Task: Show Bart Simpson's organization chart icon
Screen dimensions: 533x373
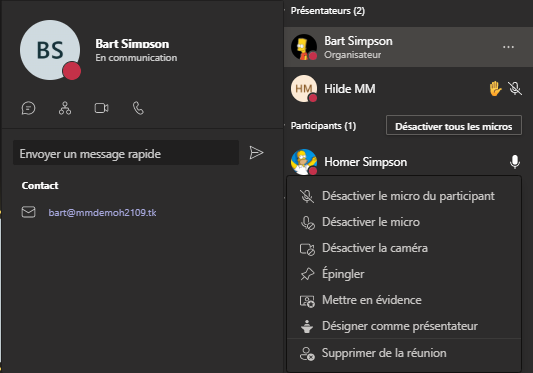Action: pos(65,108)
